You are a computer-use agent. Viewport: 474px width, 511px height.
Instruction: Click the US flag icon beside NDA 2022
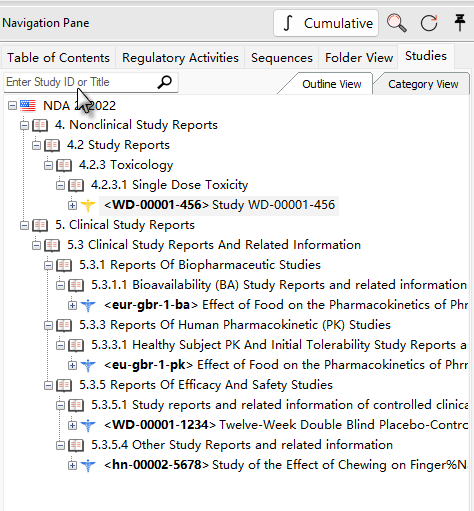click(x=28, y=106)
